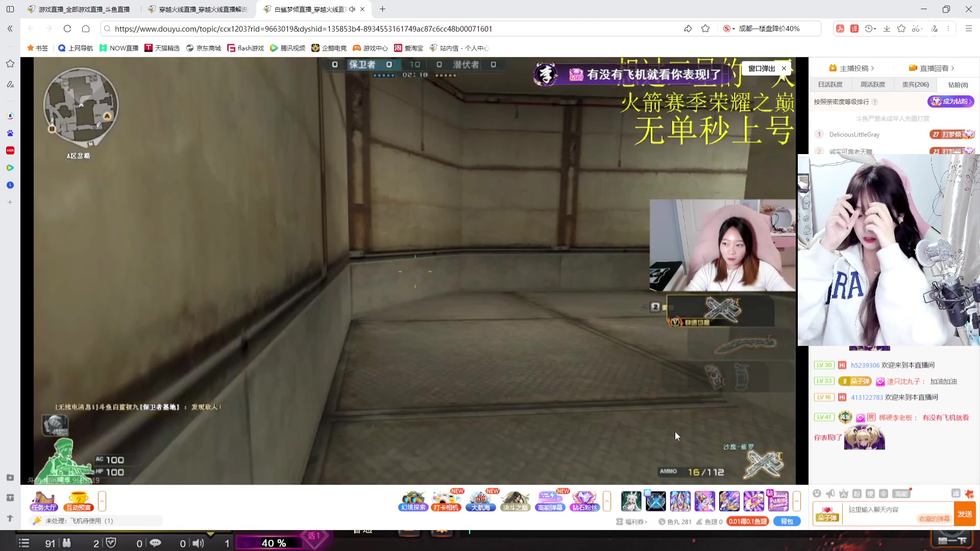Click the 梗 meme chat icon

point(870,493)
